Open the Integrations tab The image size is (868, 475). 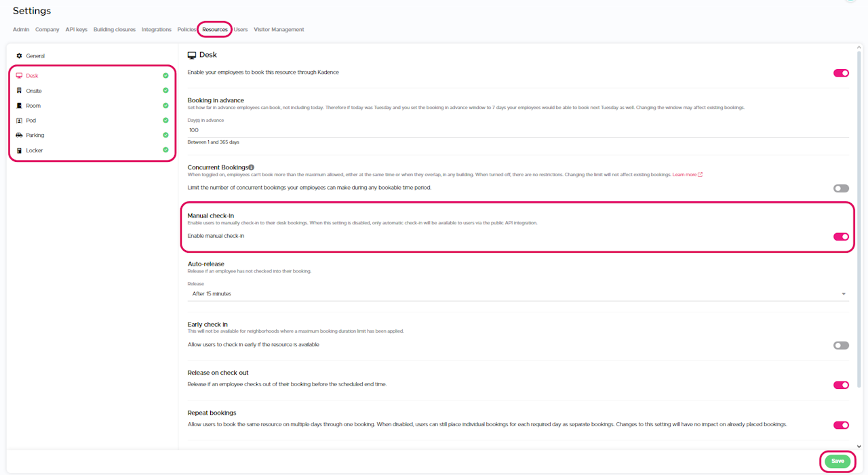pos(157,30)
